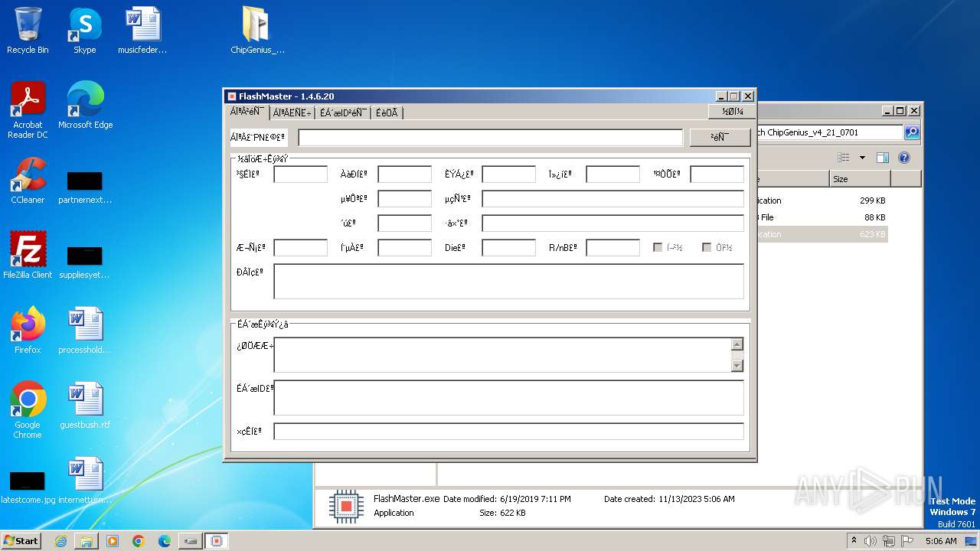Launch Acrobat Reader DC shortcut
980x551 pixels.
(x=28, y=110)
